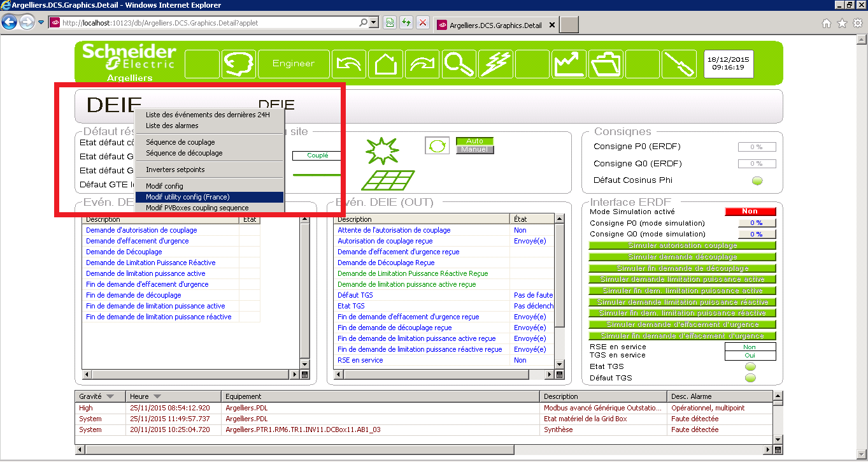Click the back arrow navigation icon

point(348,64)
